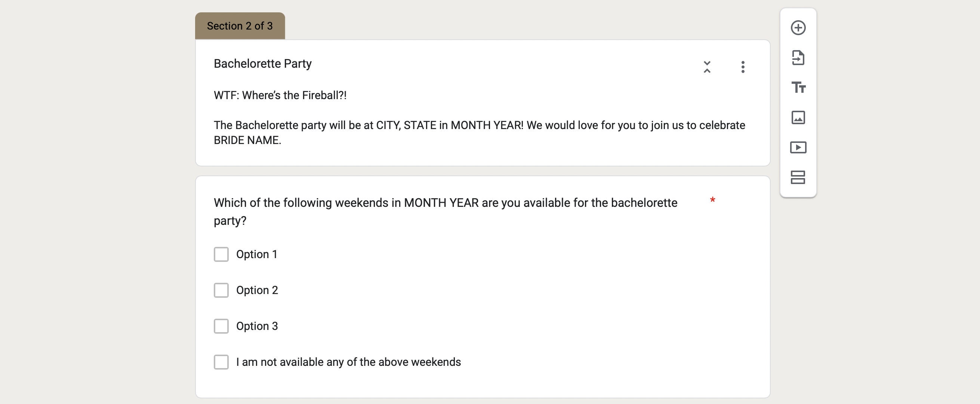Check the Option 2 checkbox
The height and width of the screenshot is (404, 980).
(x=221, y=290)
